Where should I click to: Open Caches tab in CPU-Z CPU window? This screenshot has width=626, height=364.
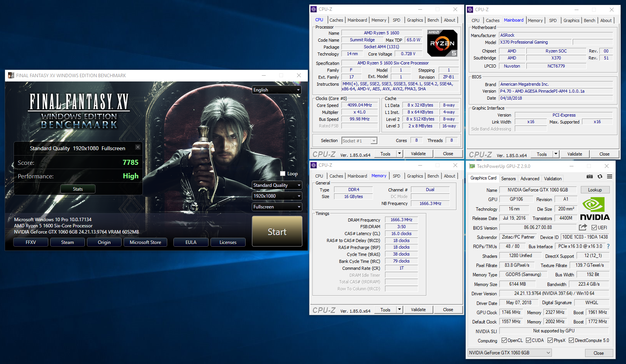click(336, 20)
